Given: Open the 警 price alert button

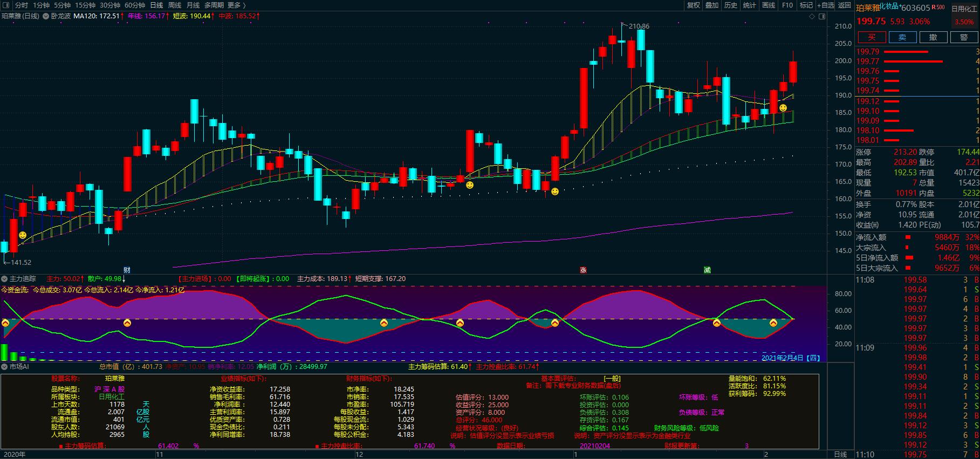Looking at the screenshot, I should coord(963,37).
